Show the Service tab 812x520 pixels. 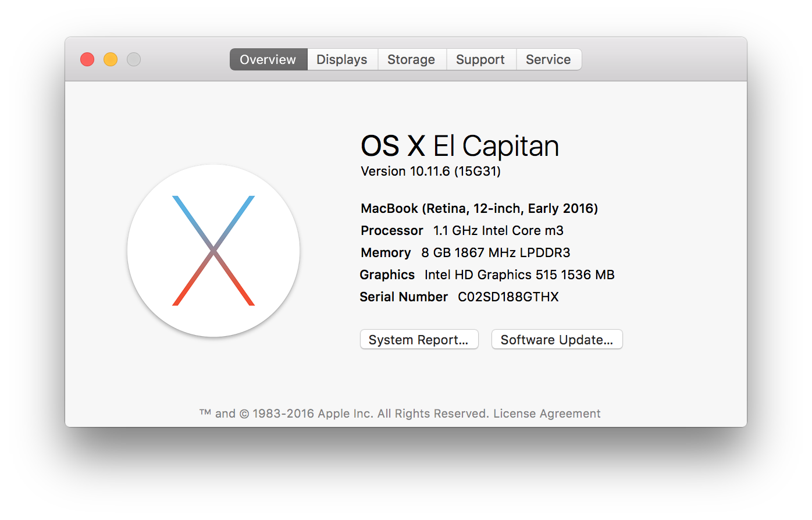coord(549,59)
